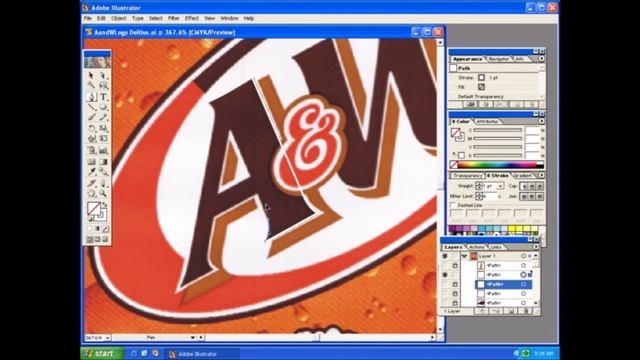Switch to the Actions tab

[476, 247]
